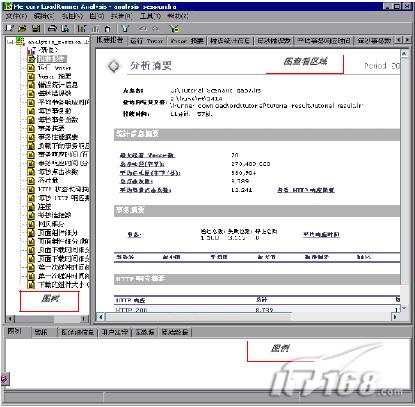Click the New analysis session toolbar icon

[9, 28]
